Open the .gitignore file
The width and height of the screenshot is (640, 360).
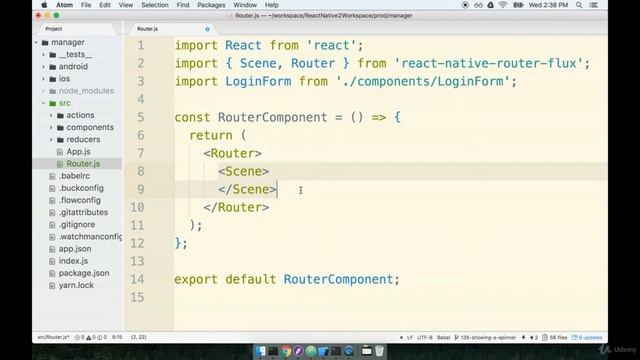click(77, 224)
